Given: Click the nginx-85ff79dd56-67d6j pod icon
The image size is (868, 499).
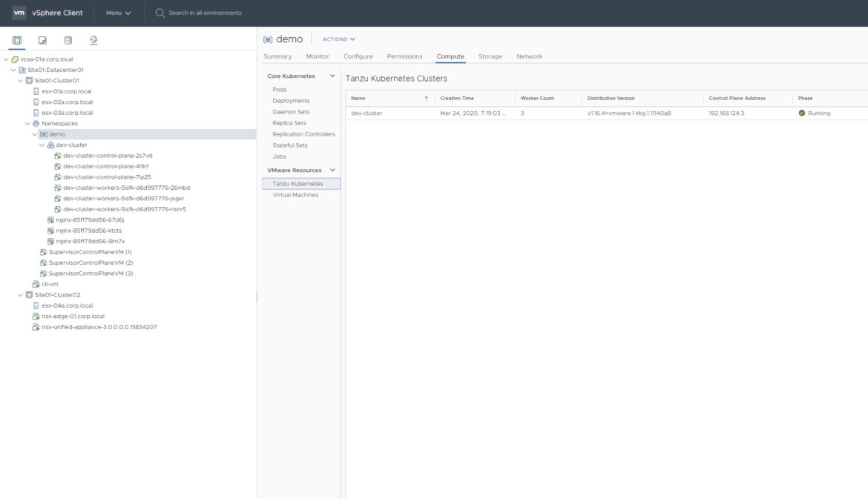Looking at the screenshot, I should tap(50, 219).
